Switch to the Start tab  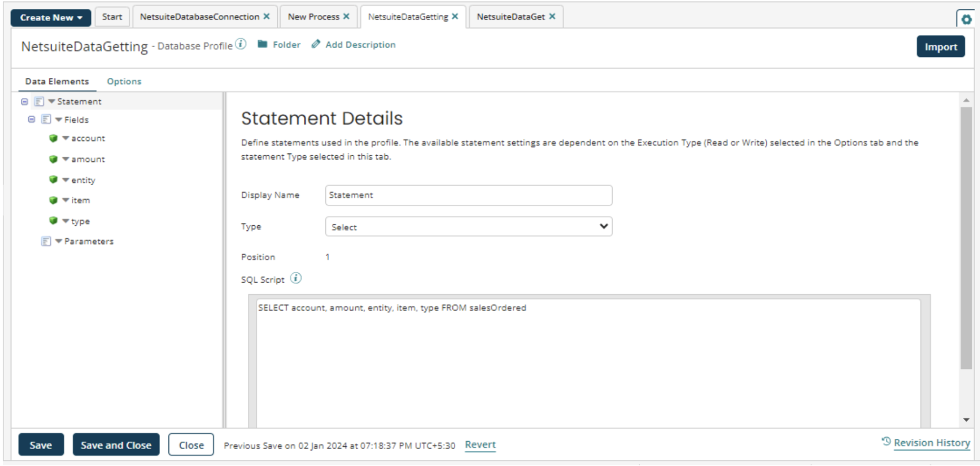(112, 17)
